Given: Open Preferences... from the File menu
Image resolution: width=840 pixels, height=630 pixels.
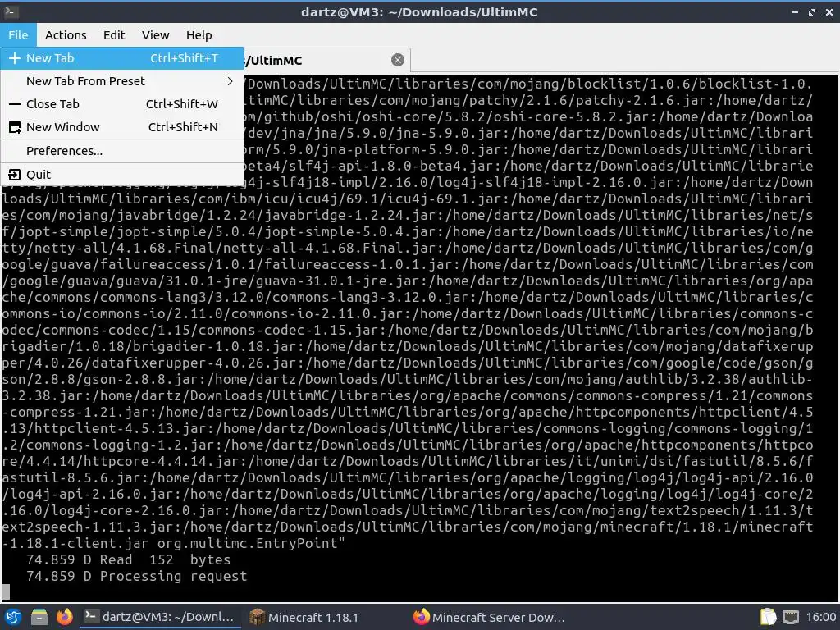Looking at the screenshot, I should tap(122, 151).
